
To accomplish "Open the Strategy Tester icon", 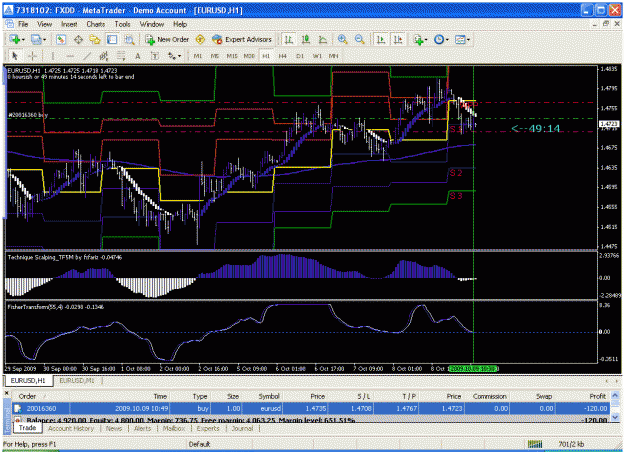I will (129, 39).
